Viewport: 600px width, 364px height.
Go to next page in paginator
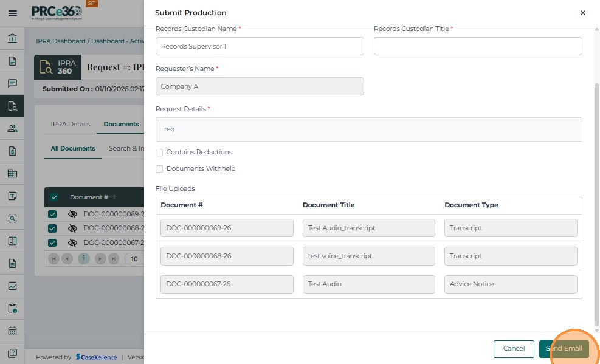click(x=100, y=259)
